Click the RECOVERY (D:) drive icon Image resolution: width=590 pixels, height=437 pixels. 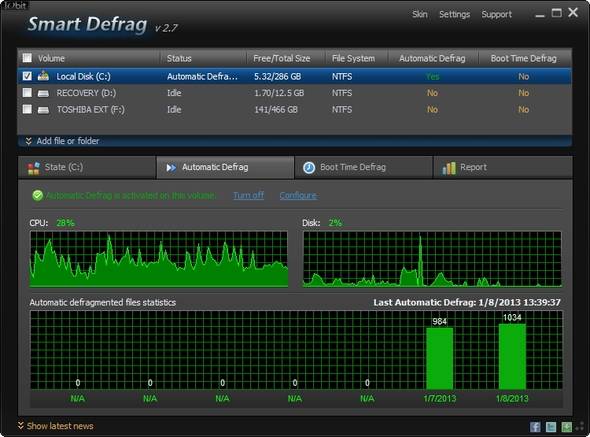[x=43, y=93]
